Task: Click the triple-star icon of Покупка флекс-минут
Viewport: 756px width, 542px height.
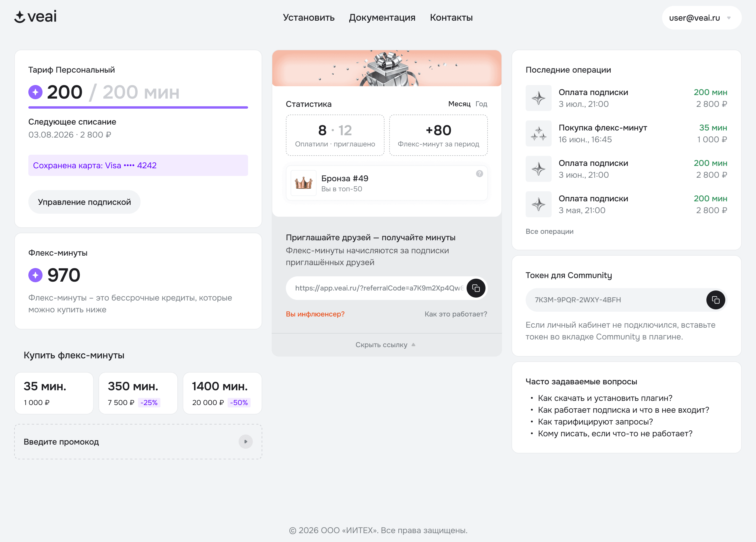Action: (538, 133)
